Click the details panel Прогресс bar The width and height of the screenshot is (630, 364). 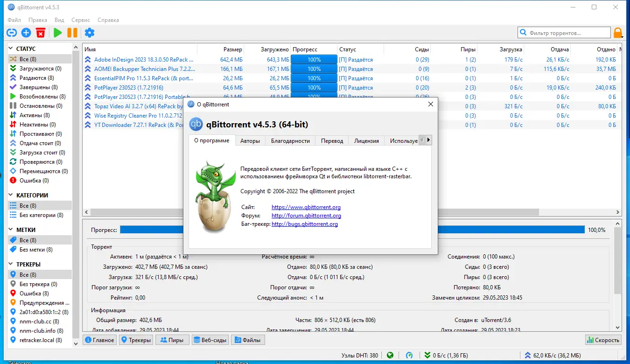click(x=352, y=230)
